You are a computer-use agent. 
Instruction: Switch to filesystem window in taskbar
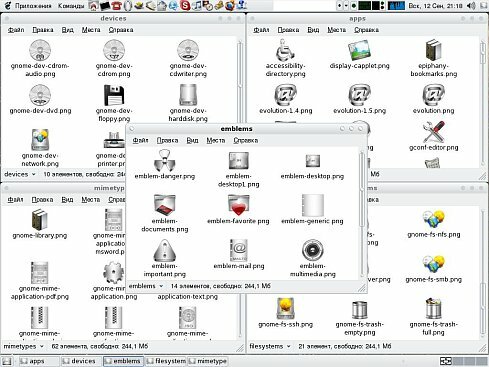click(x=166, y=361)
